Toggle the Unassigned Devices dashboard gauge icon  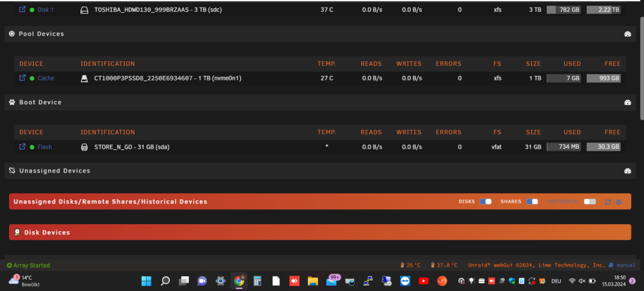click(x=627, y=171)
